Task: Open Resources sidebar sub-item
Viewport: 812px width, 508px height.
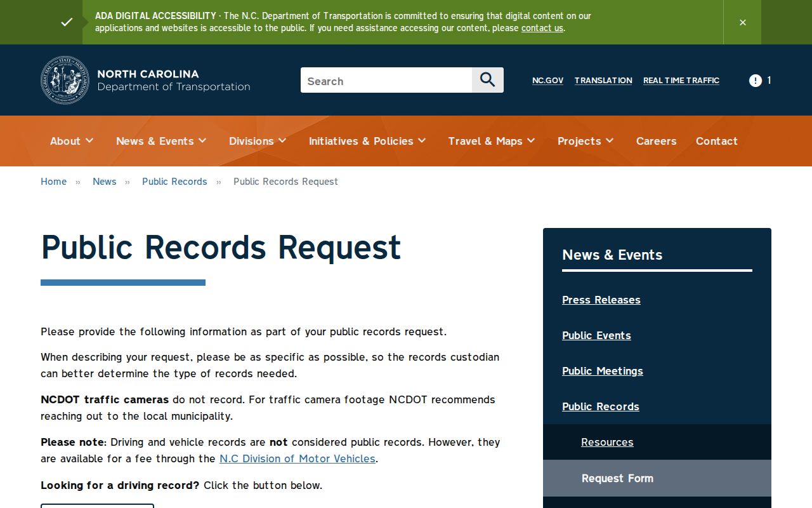Action: click(607, 442)
